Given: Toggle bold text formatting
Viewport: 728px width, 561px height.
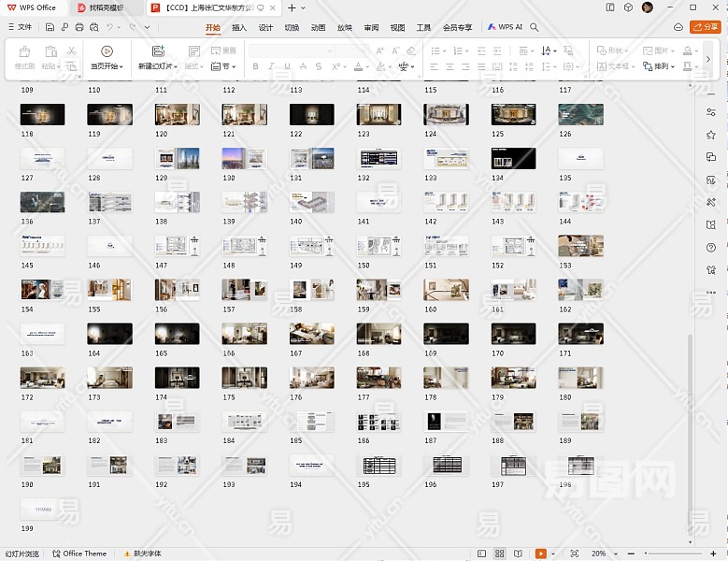Looking at the screenshot, I should 256,66.
